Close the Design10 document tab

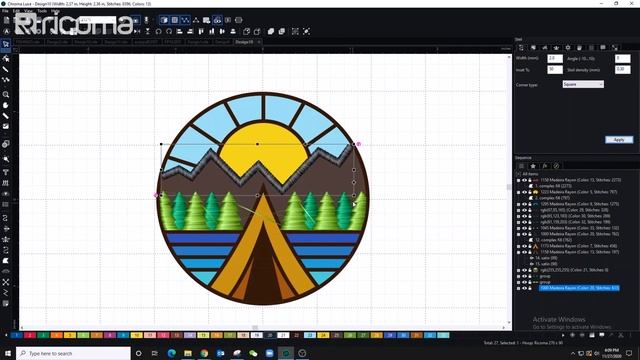click(x=259, y=42)
